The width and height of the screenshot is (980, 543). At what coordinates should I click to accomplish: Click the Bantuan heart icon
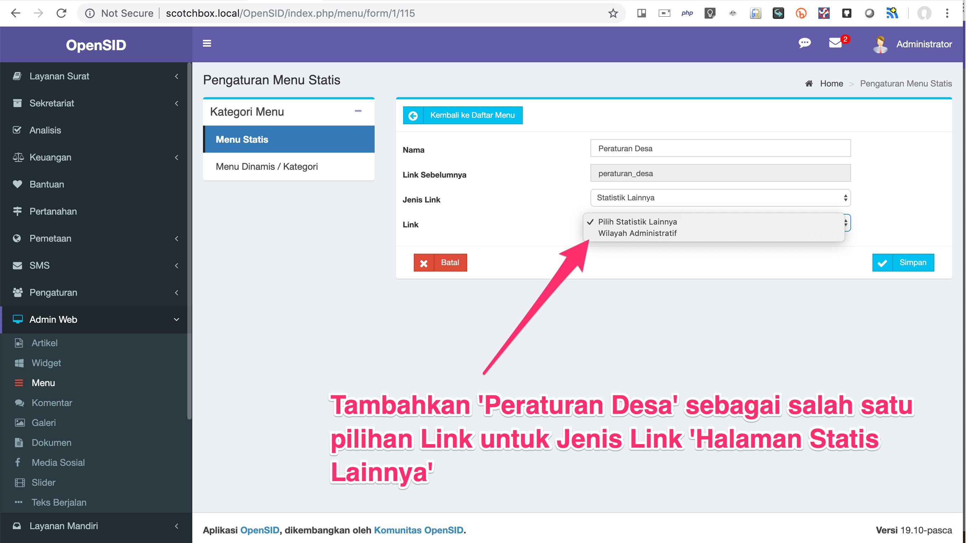tap(17, 184)
